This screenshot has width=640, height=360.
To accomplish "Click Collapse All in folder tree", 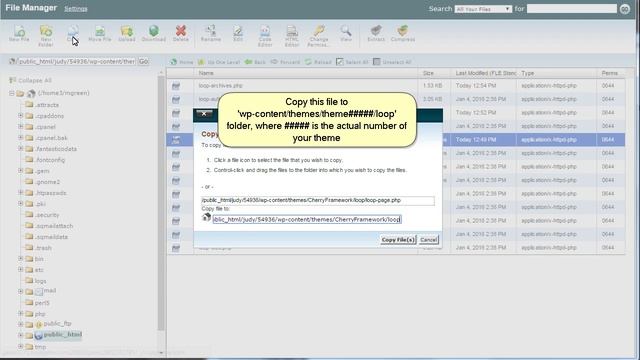I will pyautogui.click(x=31, y=80).
